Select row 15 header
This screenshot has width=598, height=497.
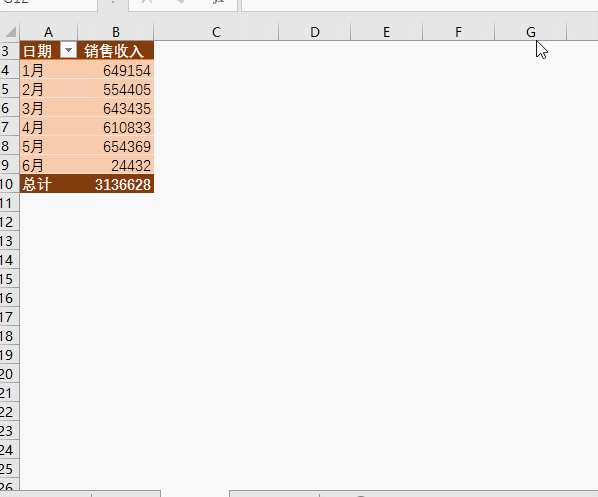point(10,279)
